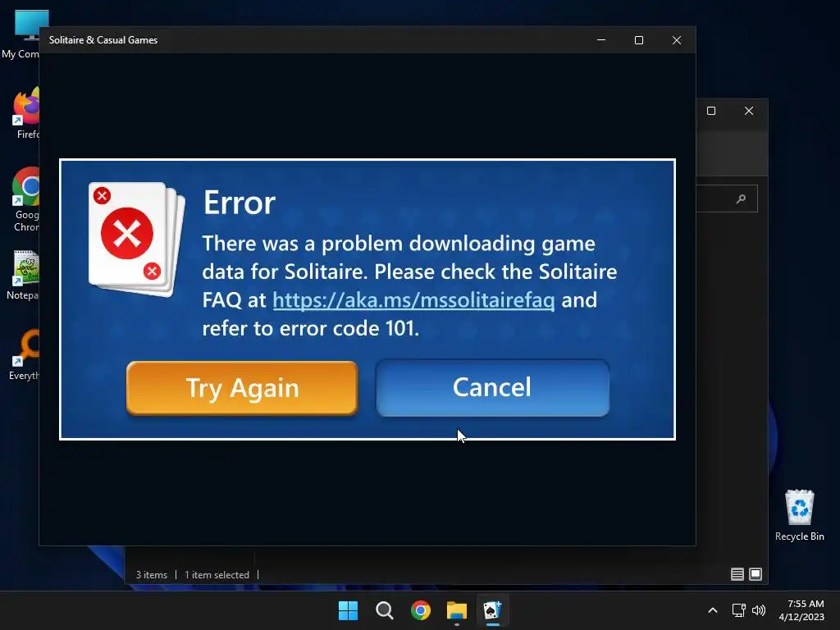The width and height of the screenshot is (840, 630).
Task: Show hidden system tray icons
Action: [x=713, y=610]
